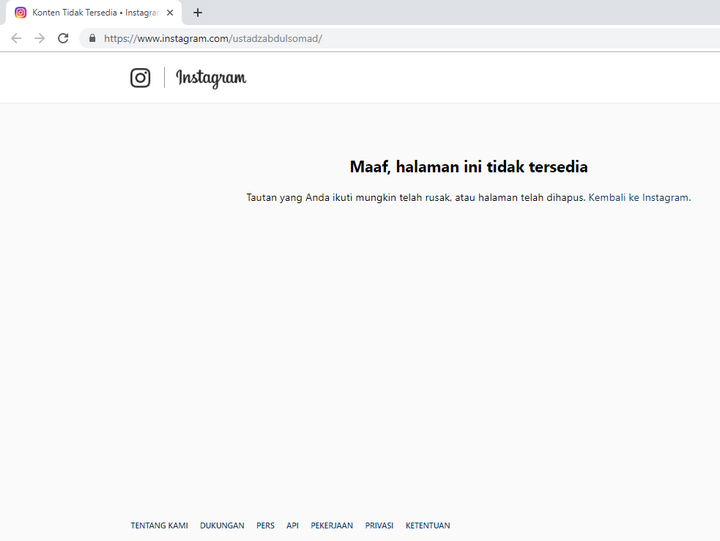Click the Instagram camera logo icon

pyautogui.click(x=140, y=78)
